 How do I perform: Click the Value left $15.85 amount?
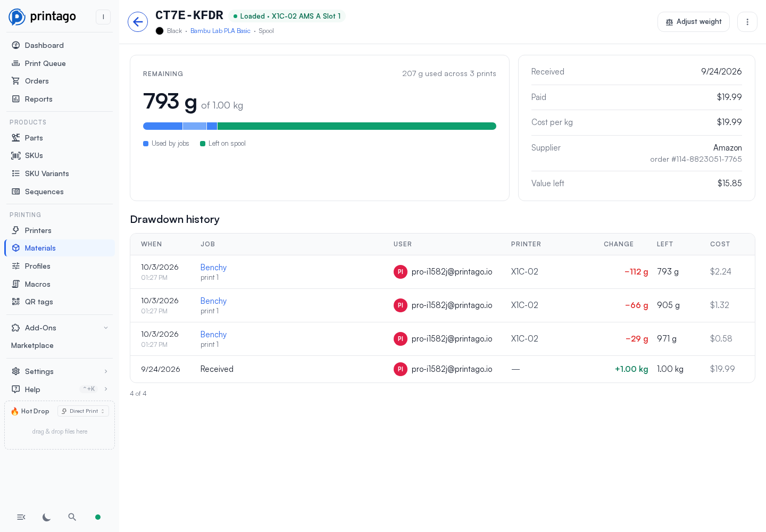pyautogui.click(x=730, y=184)
